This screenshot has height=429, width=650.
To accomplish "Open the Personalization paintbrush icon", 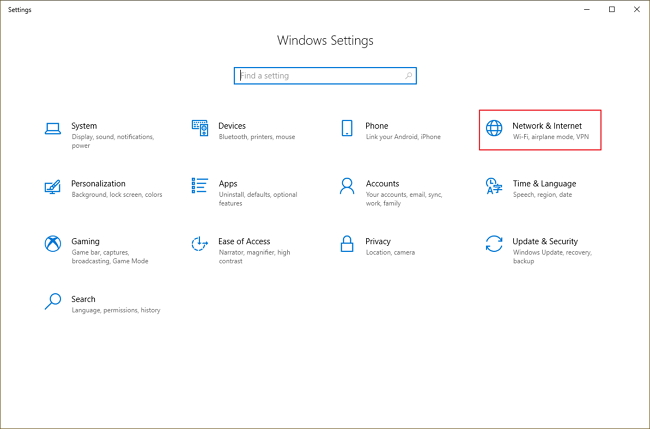I will pyautogui.click(x=52, y=186).
